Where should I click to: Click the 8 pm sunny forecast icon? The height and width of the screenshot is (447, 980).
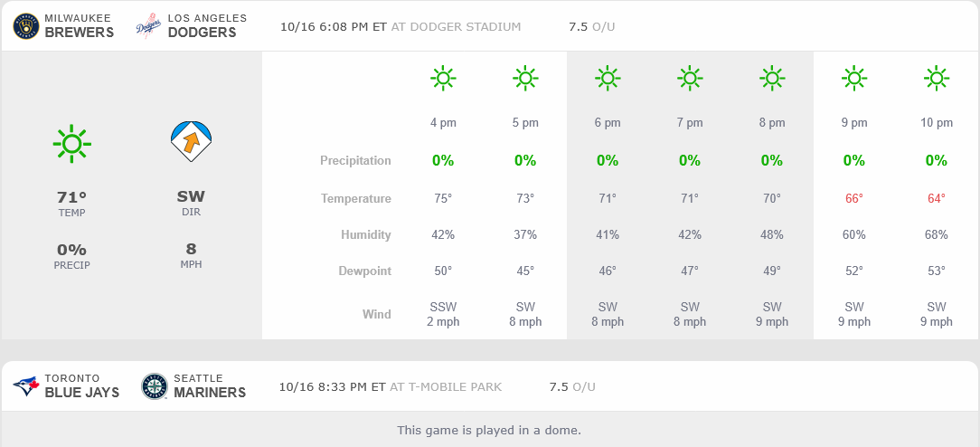coord(772,79)
